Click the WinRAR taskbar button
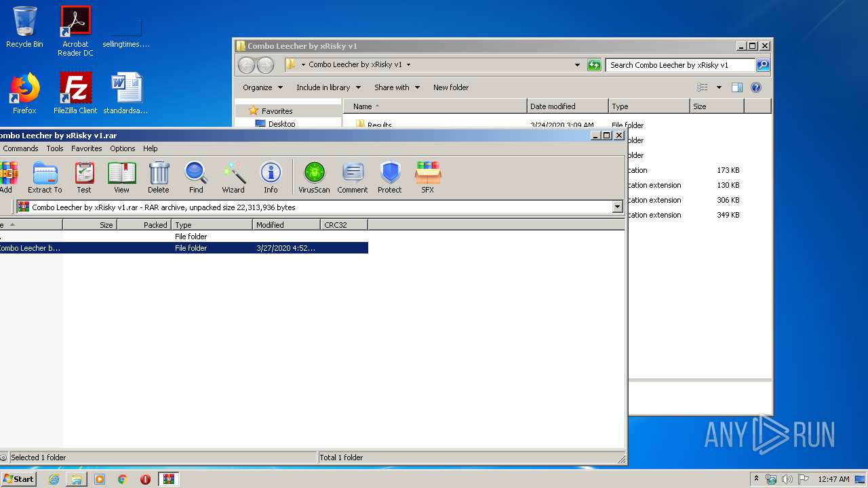This screenshot has height=488, width=868. (x=168, y=479)
